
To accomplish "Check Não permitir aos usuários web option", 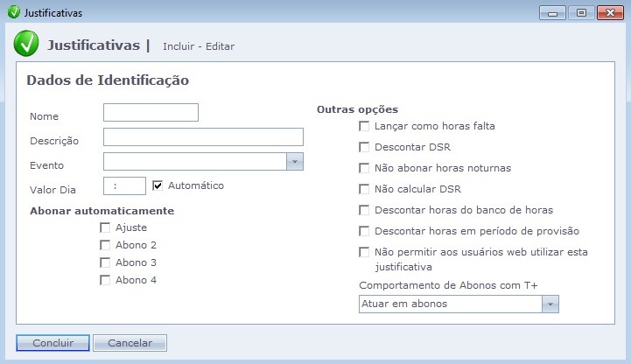I will coord(364,252).
